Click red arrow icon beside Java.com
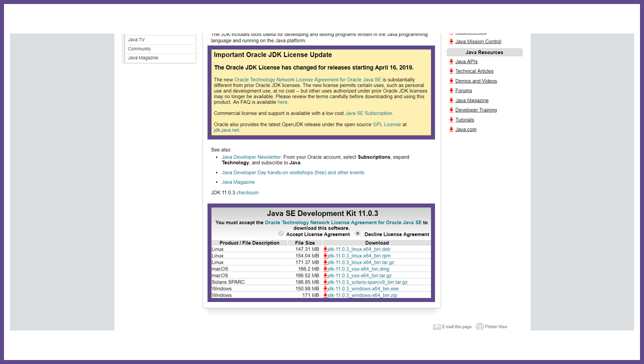 (x=451, y=129)
